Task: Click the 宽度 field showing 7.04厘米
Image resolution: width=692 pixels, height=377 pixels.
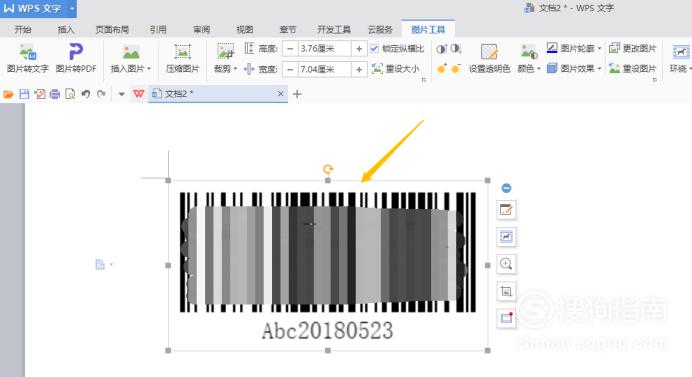Action: [325, 69]
